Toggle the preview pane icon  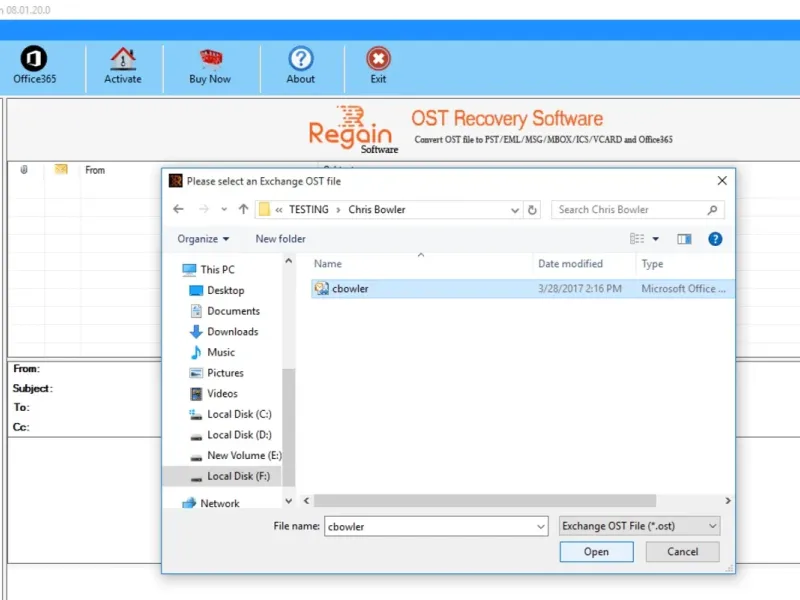point(684,239)
